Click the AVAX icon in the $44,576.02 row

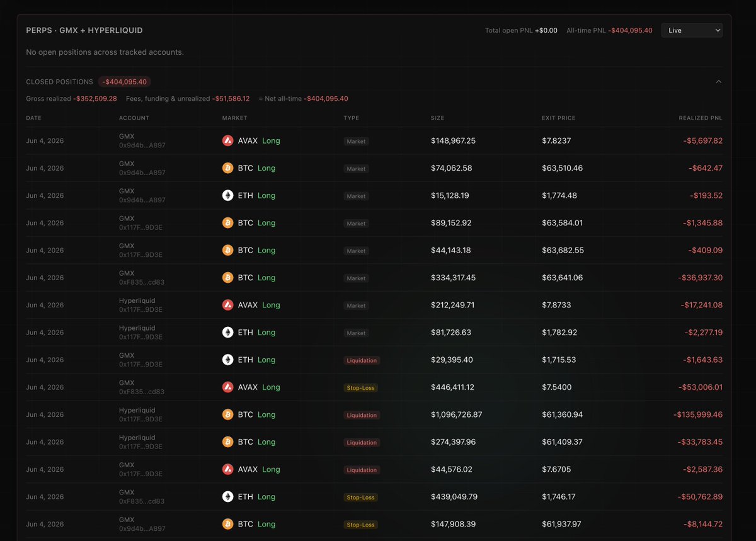click(x=227, y=470)
